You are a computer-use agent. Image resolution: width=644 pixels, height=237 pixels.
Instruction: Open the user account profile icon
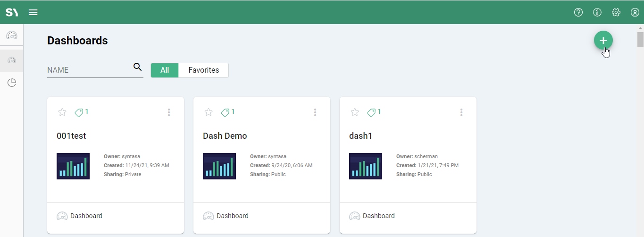(635, 12)
